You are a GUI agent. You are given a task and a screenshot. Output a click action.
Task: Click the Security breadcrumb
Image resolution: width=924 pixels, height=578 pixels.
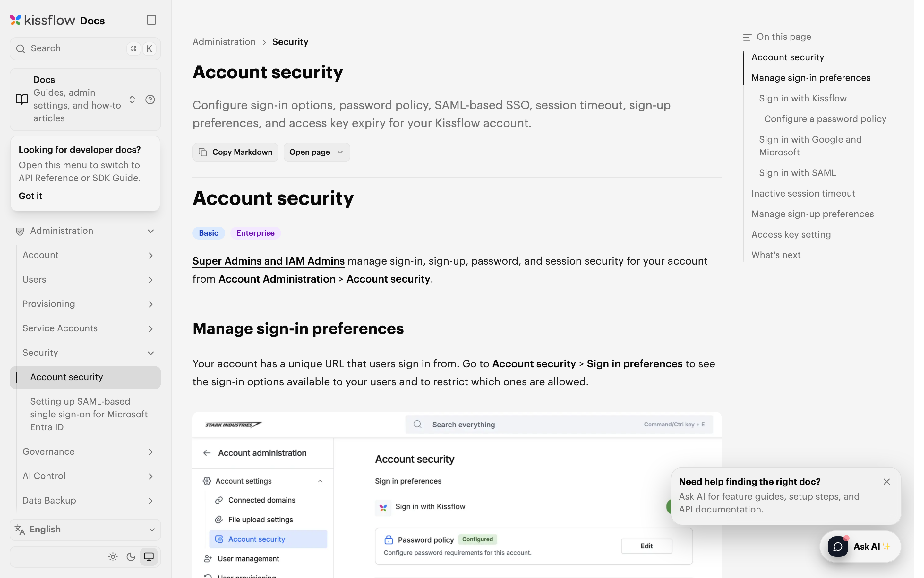coord(290,42)
